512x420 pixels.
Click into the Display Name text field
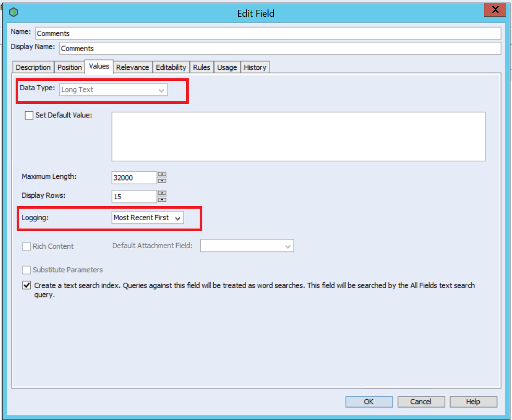279,49
